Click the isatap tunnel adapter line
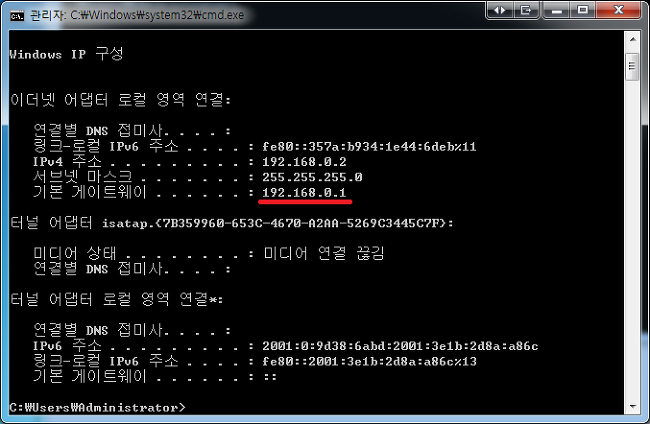Screen dimensions: 650x424 [232, 223]
